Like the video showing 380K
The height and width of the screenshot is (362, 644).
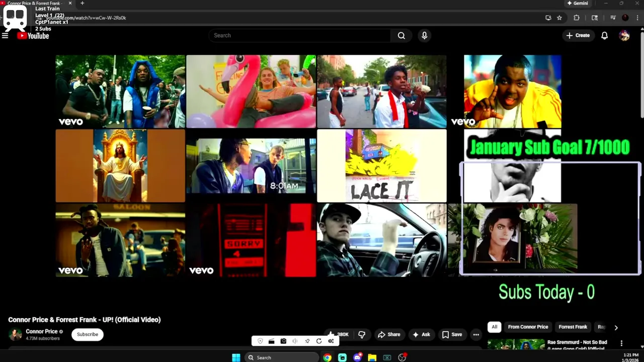point(338,334)
